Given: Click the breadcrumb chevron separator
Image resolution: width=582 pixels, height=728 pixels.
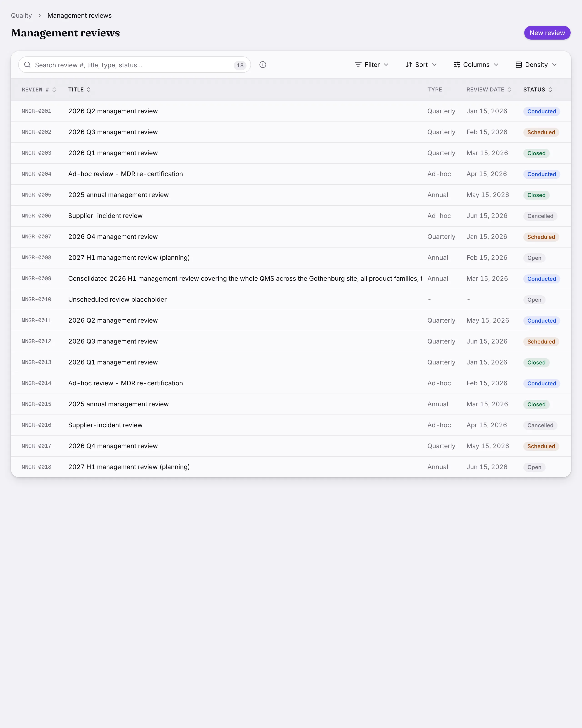Looking at the screenshot, I should (40, 15).
